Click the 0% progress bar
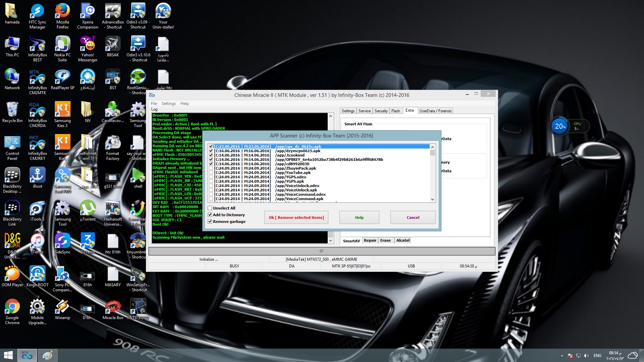The width and height of the screenshot is (644, 362). point(322,251)
